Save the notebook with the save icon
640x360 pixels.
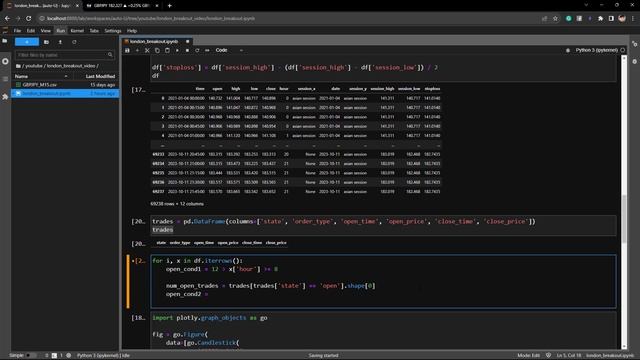pyautogui.click(x=127, y=50)
